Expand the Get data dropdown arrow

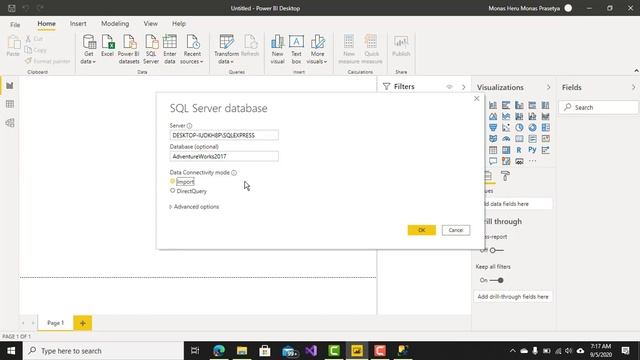coord(94,62)
